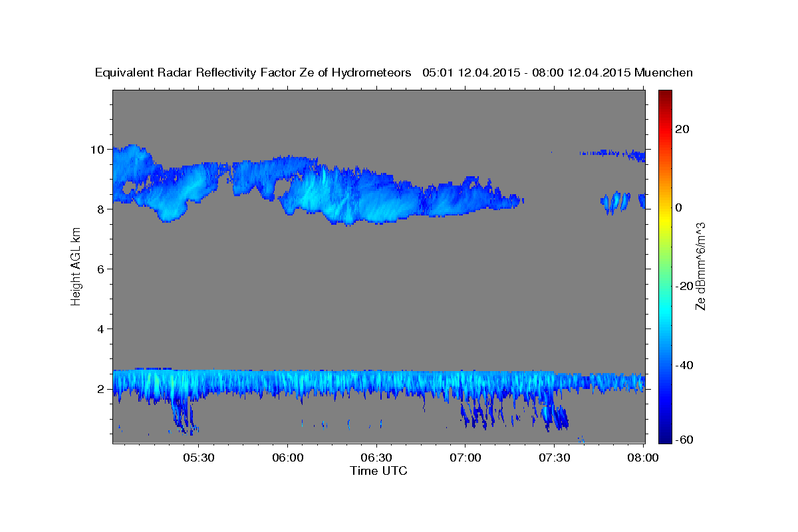Image resolution: width=798 pixels, height=532 pixels.
Task: Click the '6' height tick label
Action: (100, 269)
